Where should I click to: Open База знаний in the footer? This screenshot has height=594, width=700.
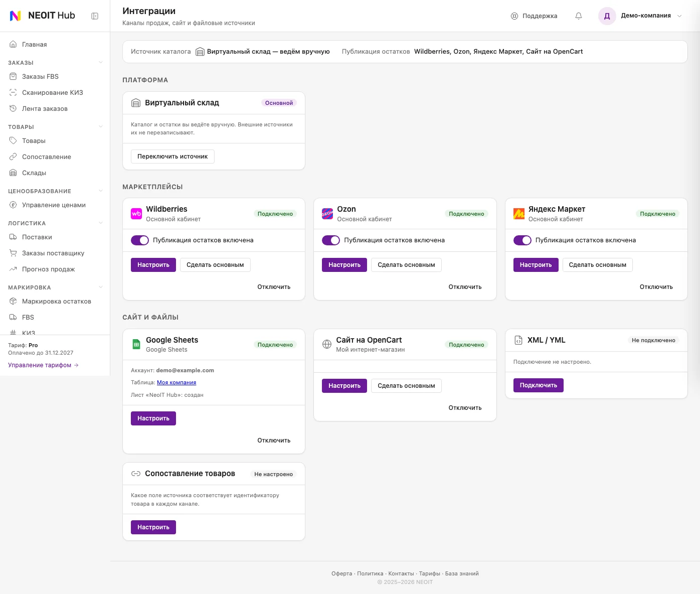(462, 573)
